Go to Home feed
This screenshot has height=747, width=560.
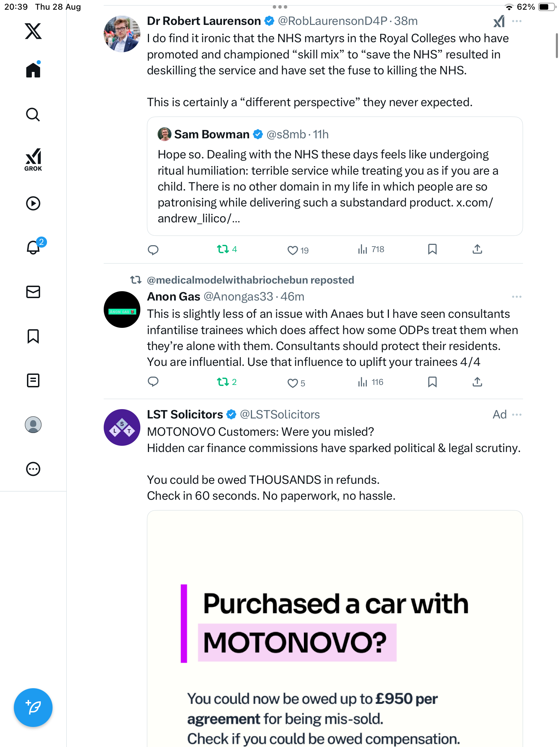click(x=33, y=70)
